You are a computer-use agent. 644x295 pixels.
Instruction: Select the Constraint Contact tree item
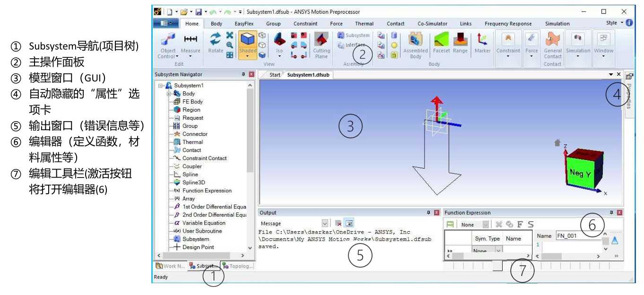pyautogui.click(x=204, y=159)
